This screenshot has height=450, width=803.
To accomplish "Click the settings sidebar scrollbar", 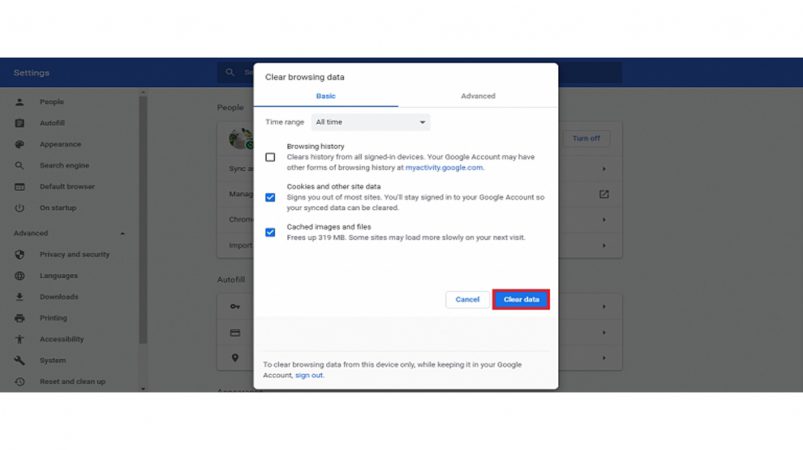I will coord(143,220).
